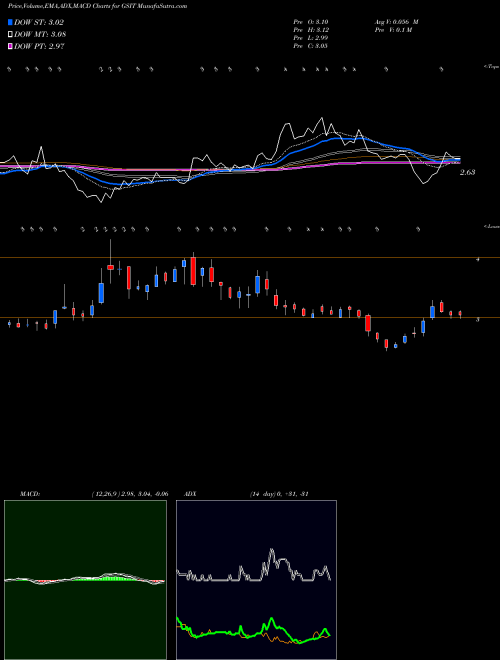500x660 pixels.
Task: Click the magenta DOW PT legend swatch
Action: pos(10,46)
